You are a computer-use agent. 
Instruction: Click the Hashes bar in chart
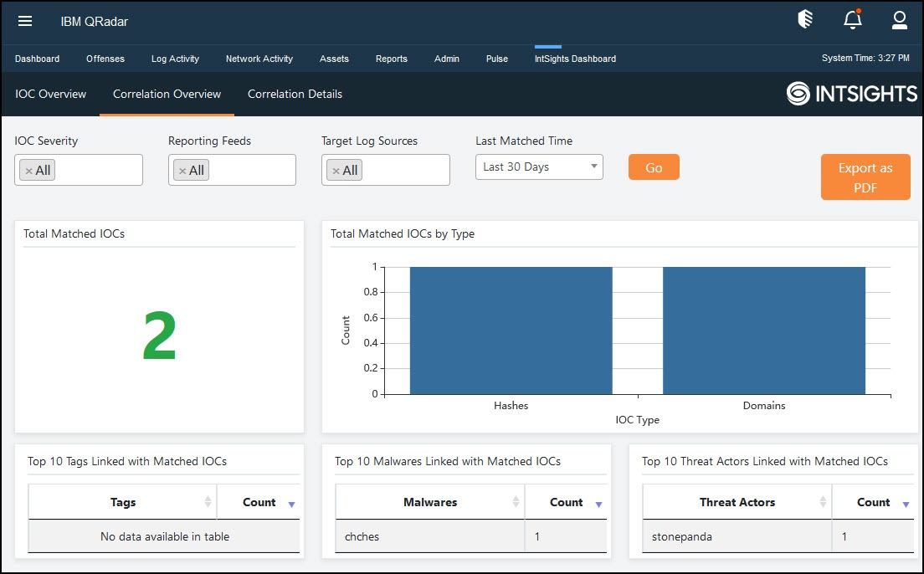[511, 331]
